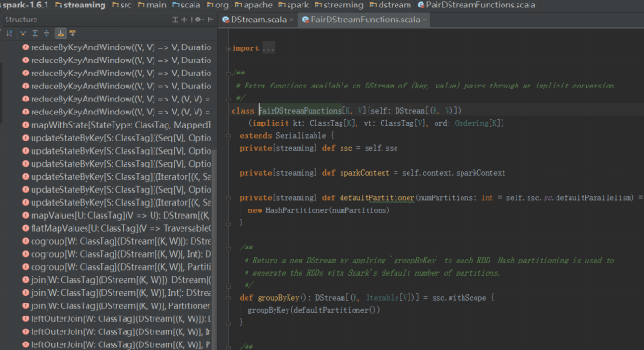Screen dimensions: 644x350
Task: Click the Serializable keyword in the editor
Action: click(301, 136)
